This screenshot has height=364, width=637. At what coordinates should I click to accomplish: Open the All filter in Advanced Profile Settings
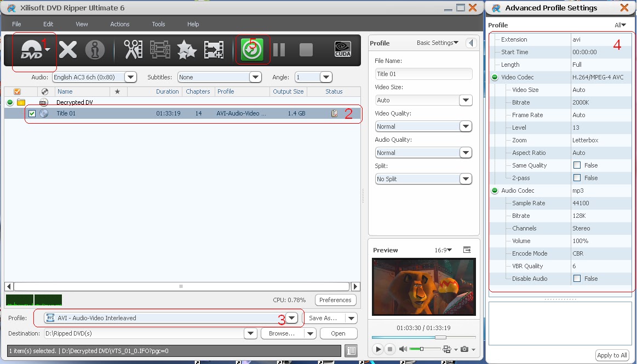[x=621, y=25]
